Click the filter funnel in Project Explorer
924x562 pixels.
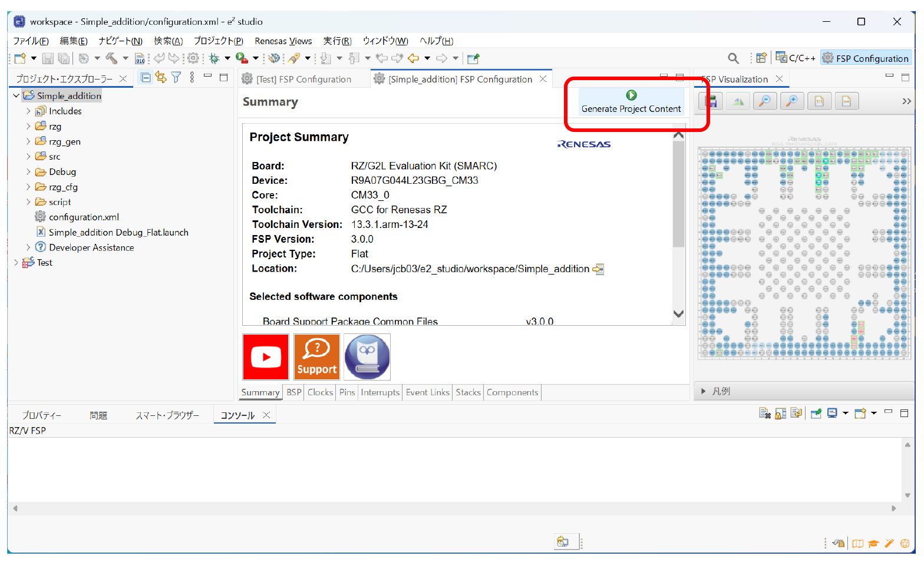pos(176,77)
